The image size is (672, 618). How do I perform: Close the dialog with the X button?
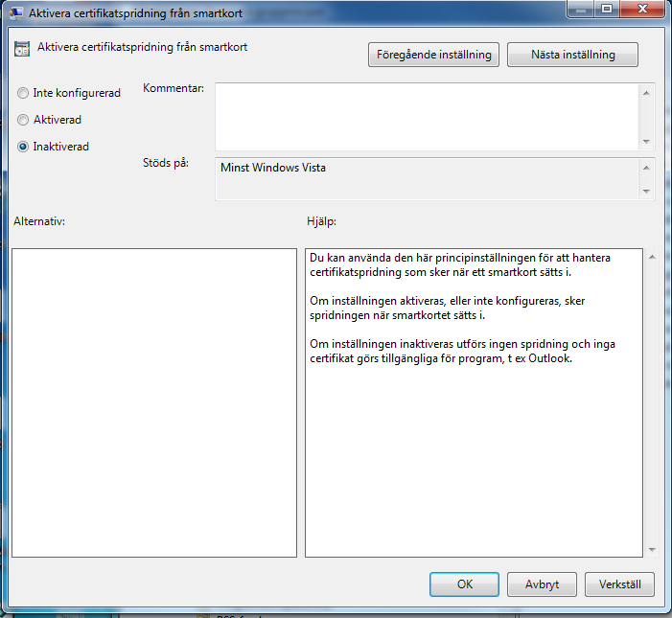coord(642,9)
